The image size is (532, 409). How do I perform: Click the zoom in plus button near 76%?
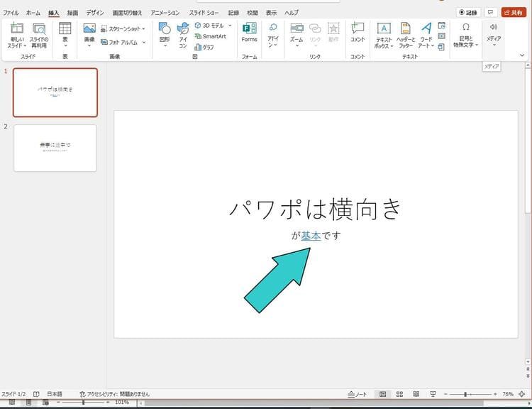coord(495,394)
